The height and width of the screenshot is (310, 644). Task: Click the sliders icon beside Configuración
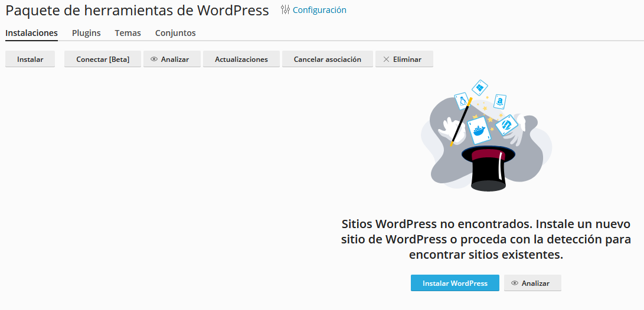285,9
